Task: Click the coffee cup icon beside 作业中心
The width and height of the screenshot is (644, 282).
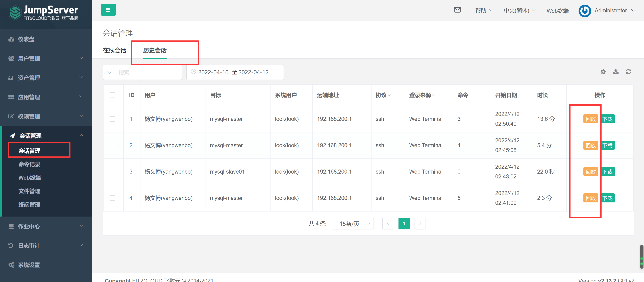Action: click(11, 226)
